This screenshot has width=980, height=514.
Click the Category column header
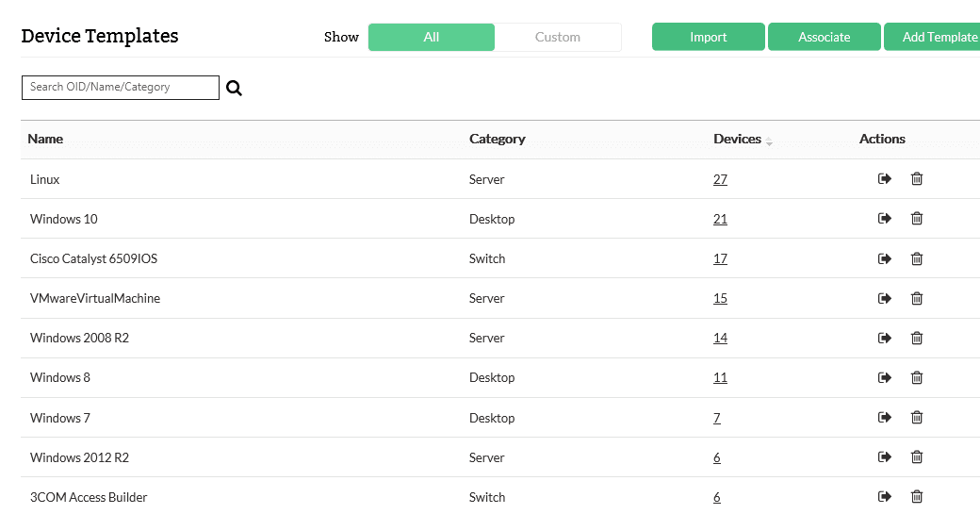497,139
